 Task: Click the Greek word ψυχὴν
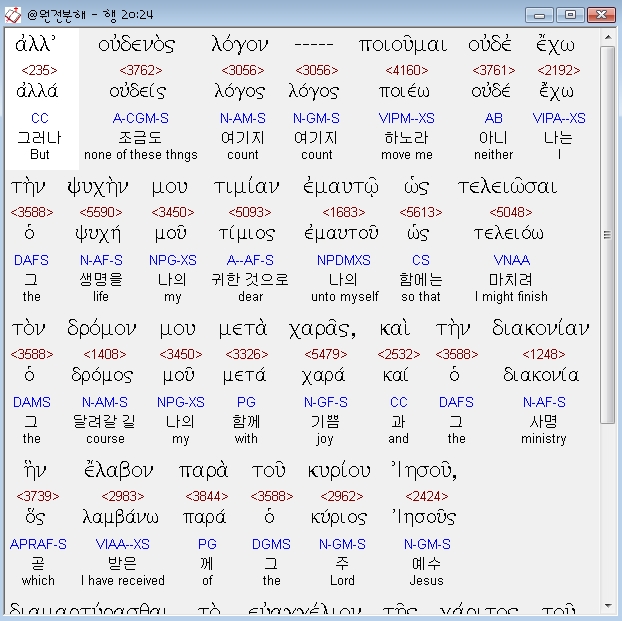click(x=98, y=187)
